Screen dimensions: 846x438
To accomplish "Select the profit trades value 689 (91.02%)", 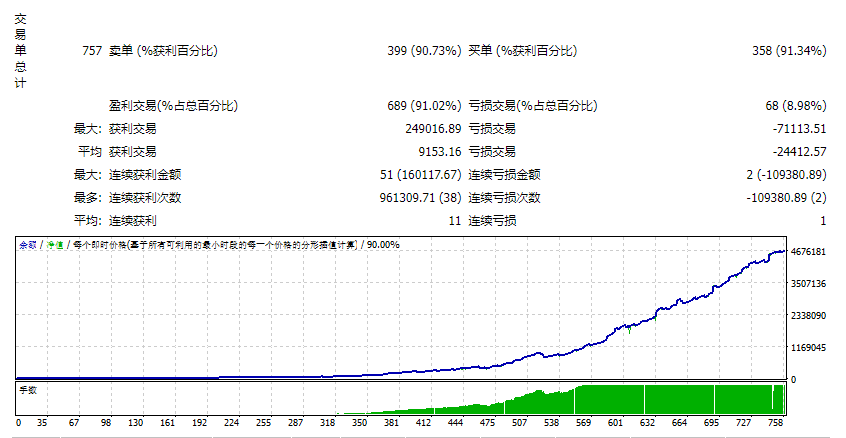I will tap(423, 106).
